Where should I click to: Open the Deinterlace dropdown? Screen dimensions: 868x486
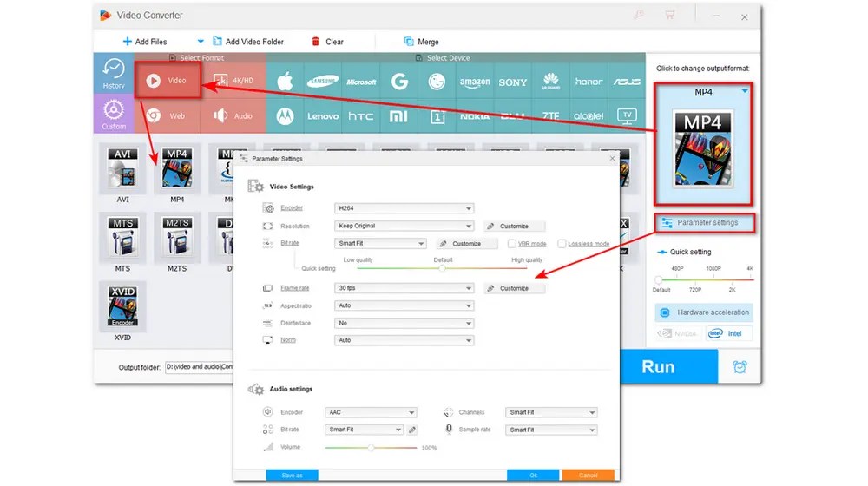coord(404,323)
